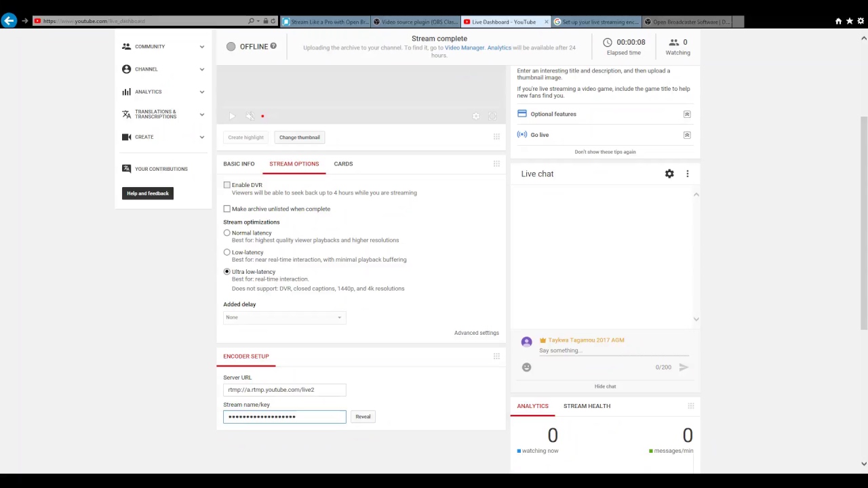This screenshot has height=488, width=868.
Task: Select Ultra low-latency radio button
Action: click(226, 272)
